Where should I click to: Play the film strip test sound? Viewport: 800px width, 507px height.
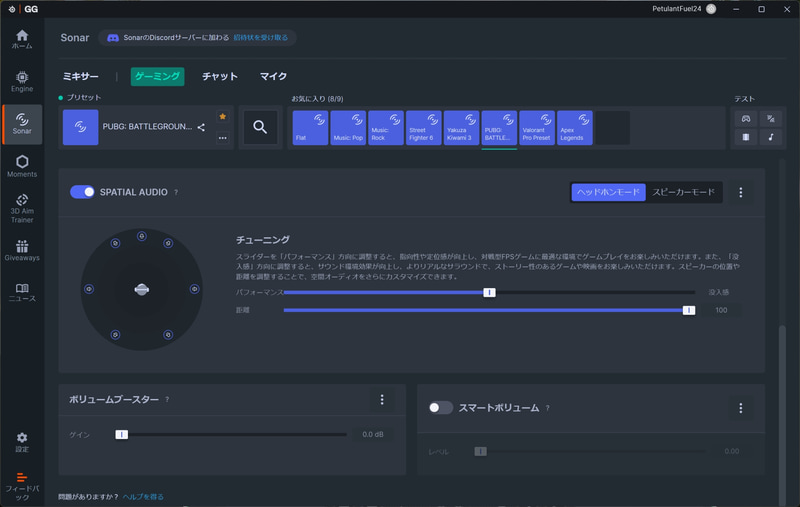[746, 137]
